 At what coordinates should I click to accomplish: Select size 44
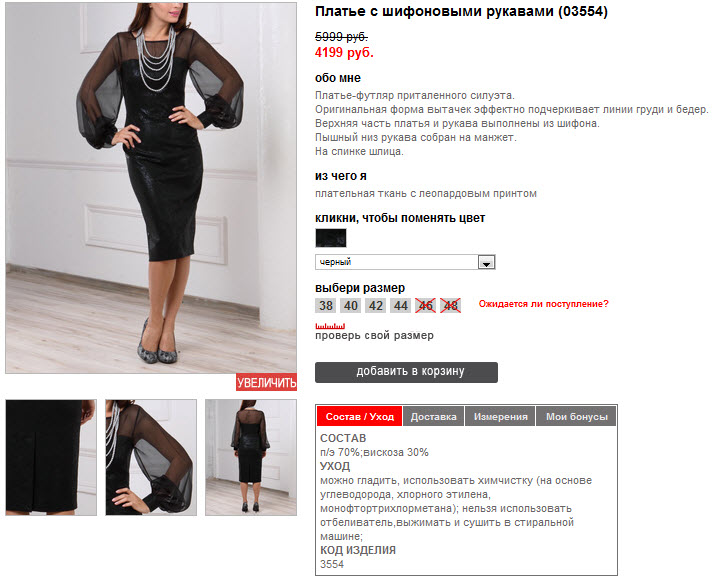401,306
